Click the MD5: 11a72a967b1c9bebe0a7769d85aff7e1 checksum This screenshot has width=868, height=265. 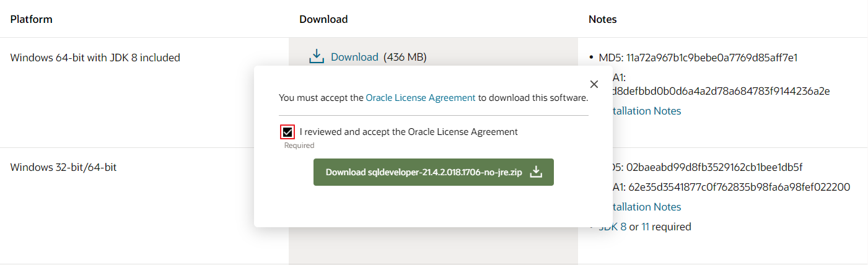[x=698, y=58]
